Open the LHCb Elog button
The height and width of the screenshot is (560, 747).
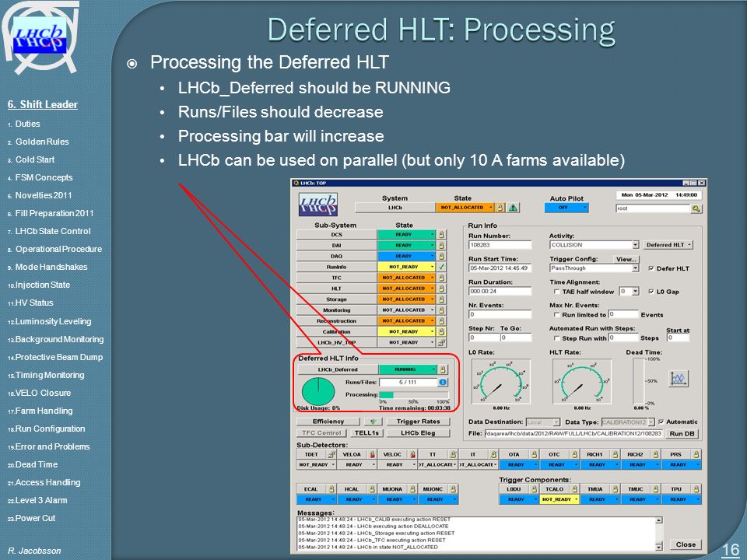pyautogui.click(x=418, y=433)
